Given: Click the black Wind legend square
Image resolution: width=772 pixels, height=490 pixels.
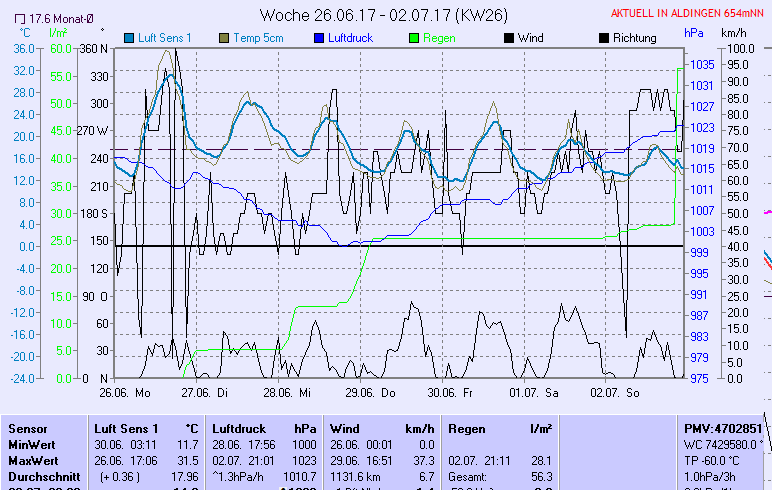Looking at the screenshot, I should [x=509, y=38].
